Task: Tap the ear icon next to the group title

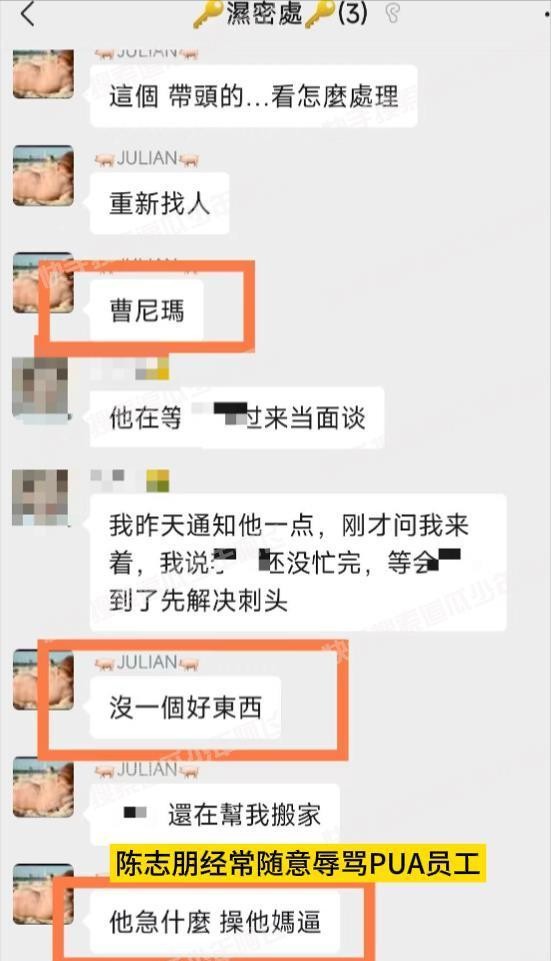Action: click(x=392, y=13)
